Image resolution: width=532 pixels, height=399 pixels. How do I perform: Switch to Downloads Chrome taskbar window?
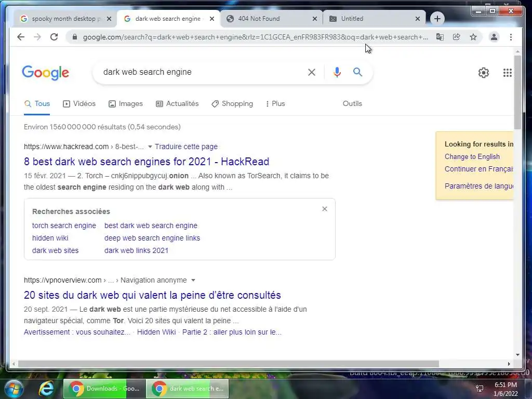[x=104, y=389]
